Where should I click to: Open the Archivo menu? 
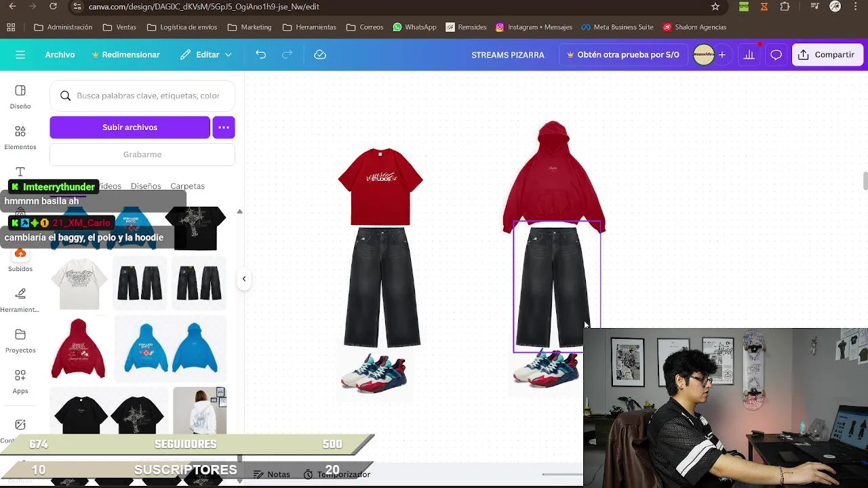(x=60, y=55)
